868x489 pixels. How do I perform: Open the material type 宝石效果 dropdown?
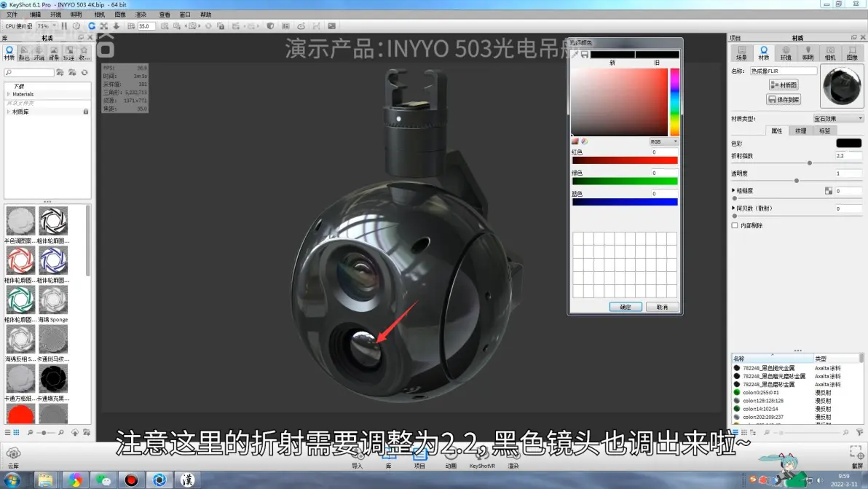coord(838,119)
